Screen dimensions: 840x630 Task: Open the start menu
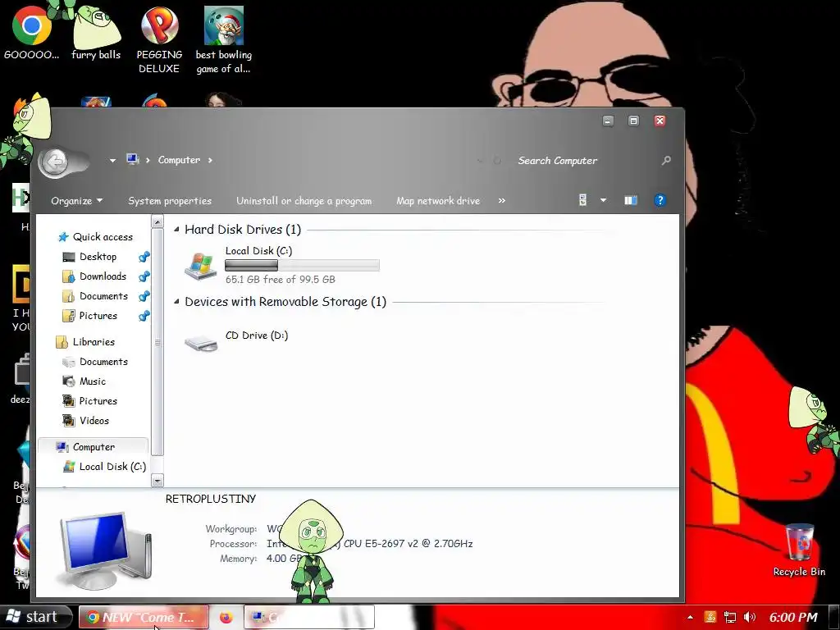(35, 617)
